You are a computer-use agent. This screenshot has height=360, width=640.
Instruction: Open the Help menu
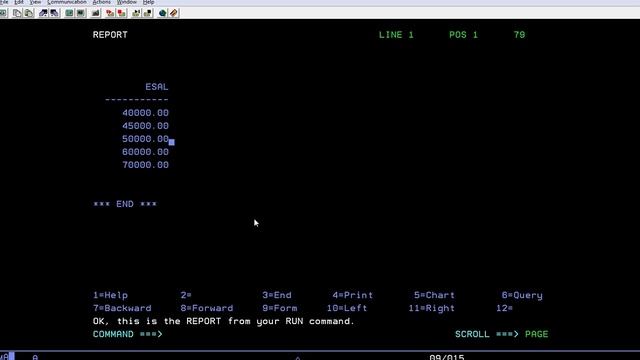[x=149, y=2]
